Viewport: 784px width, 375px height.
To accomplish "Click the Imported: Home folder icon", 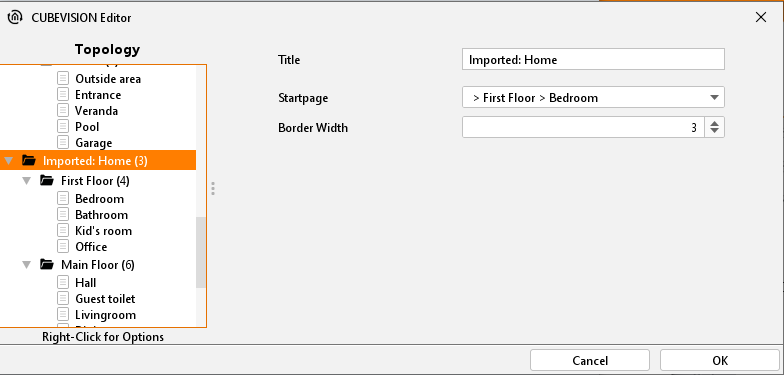I will (29, 160).
